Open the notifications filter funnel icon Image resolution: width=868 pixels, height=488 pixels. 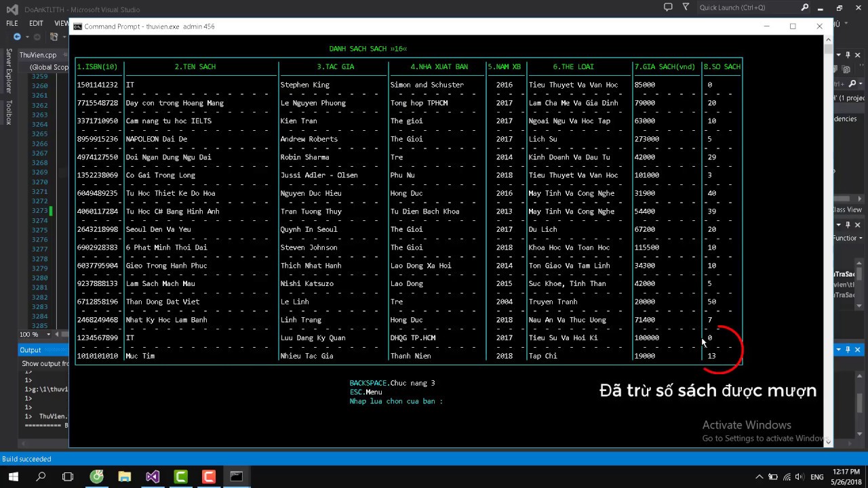pyautogui.click(x=686, y=7)
